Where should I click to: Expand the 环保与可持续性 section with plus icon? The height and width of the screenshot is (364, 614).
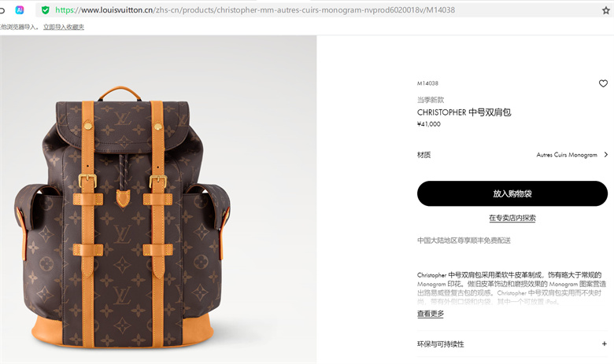tap(605, 344)
